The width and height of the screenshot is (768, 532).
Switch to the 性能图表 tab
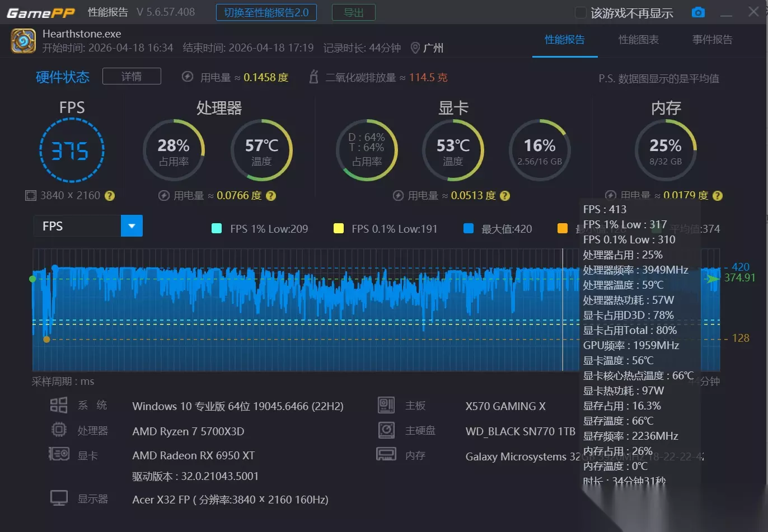(638, 40)
